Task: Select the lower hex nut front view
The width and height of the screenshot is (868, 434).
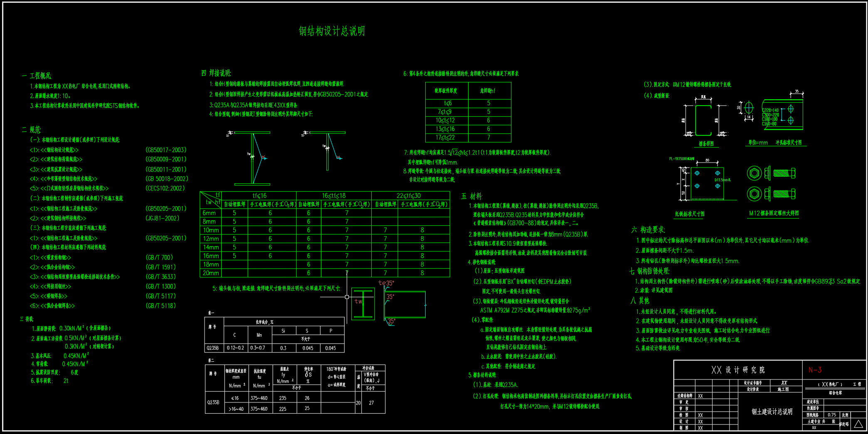Action: pyautogui.click(x=754, y=194)
